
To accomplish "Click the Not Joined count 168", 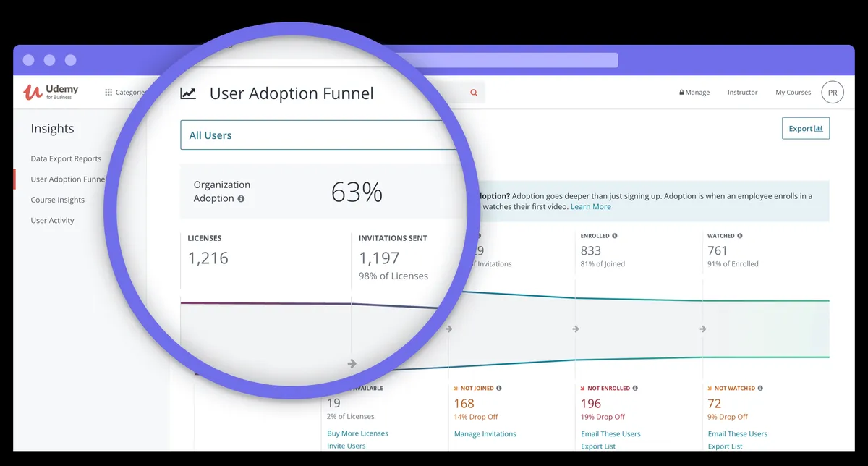I will tap(464, 403).
